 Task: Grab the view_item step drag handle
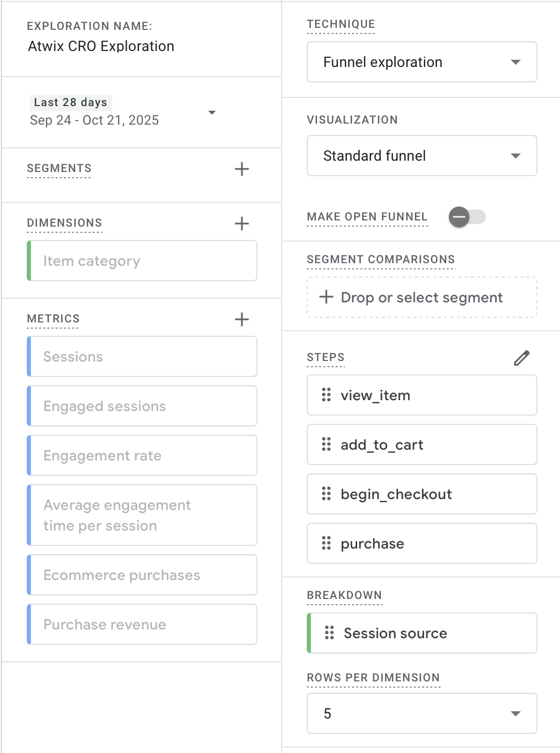(326, 395)
